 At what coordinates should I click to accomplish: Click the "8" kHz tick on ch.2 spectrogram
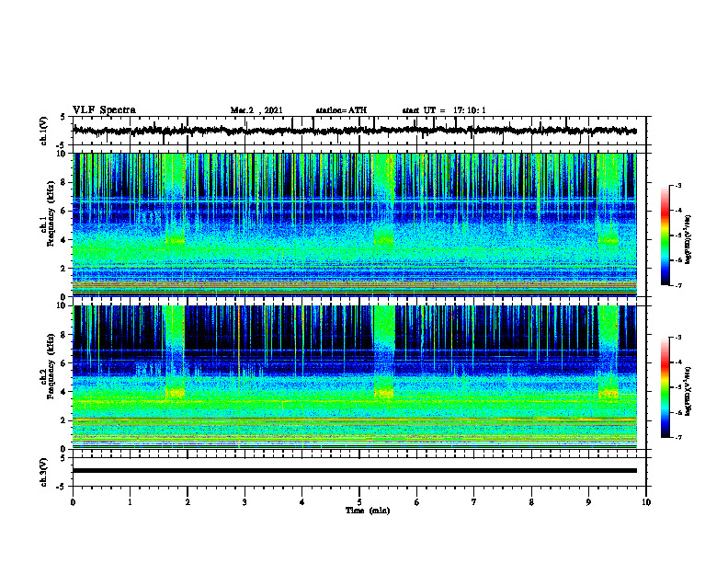tap(64, 335)
